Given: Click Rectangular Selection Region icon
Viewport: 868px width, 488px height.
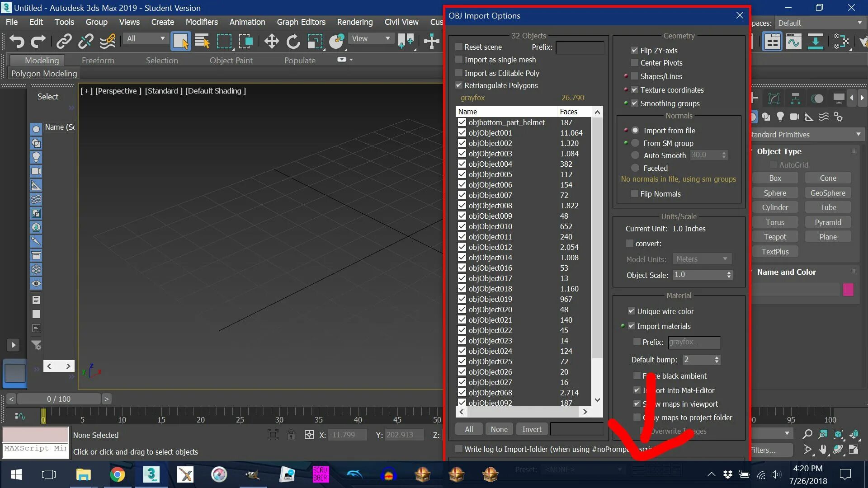Looking at the screenshot, I should pos(224,41).
